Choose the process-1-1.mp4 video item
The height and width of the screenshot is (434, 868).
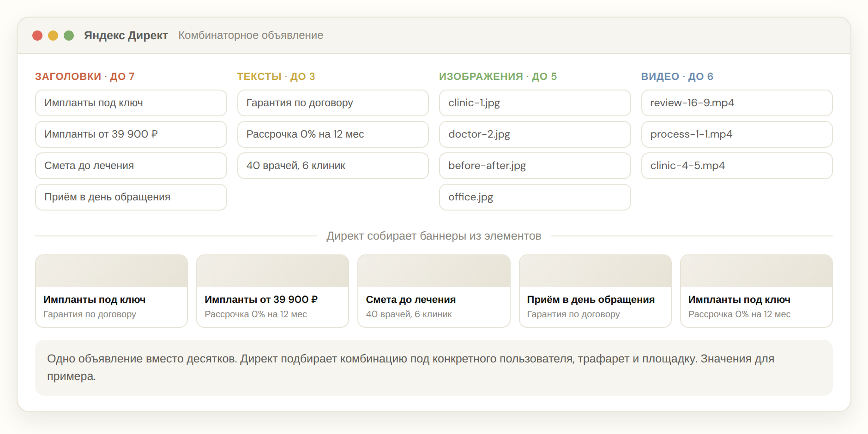click(x=737, y=134)
